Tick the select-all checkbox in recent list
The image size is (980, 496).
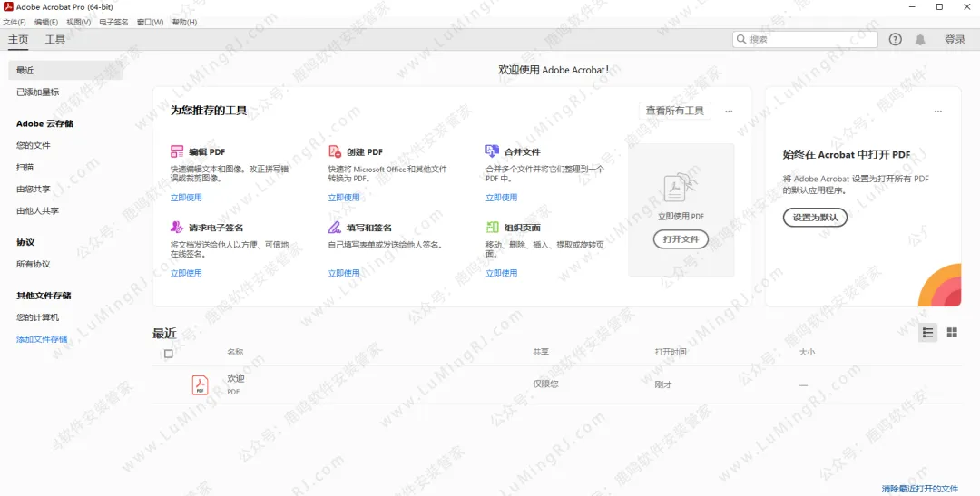(168, 354)
